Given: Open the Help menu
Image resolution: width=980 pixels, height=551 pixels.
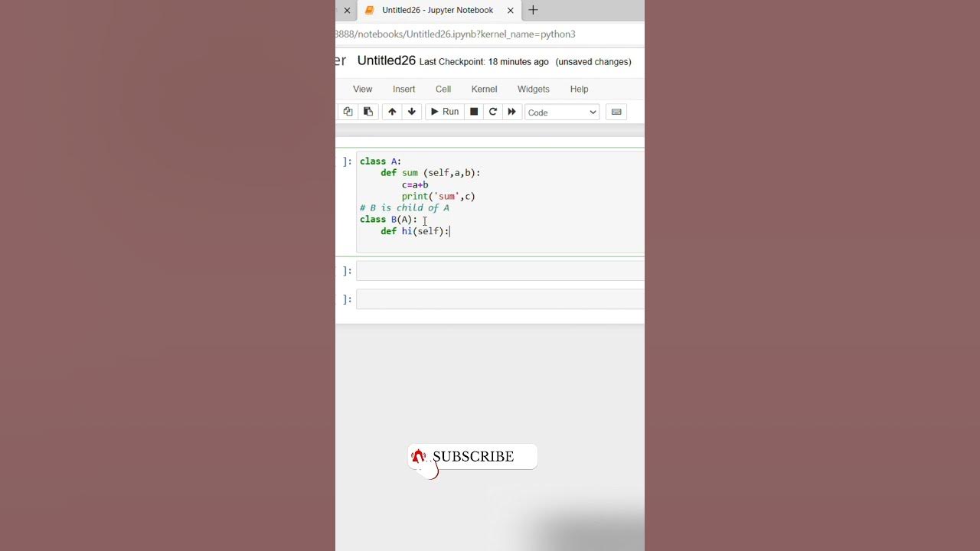Looking at the screenshot, I should pyautogui.click(x=579, y=89).
